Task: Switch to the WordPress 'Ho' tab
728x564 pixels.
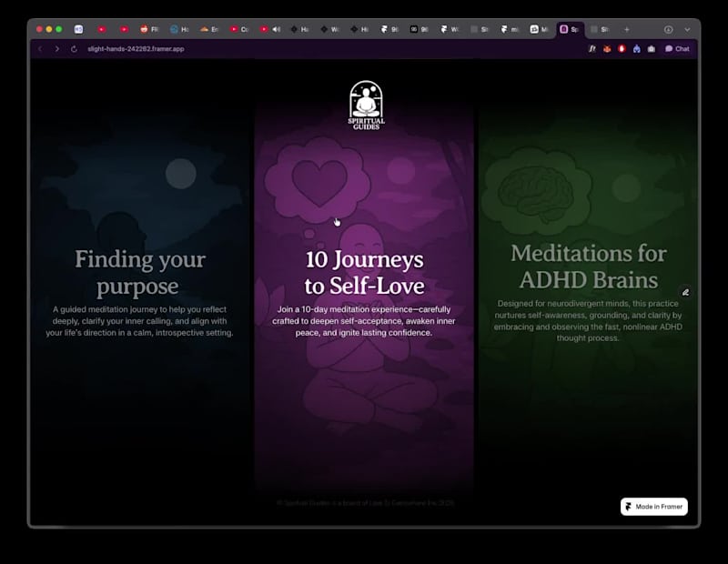Action: click(x=179, y=29)
